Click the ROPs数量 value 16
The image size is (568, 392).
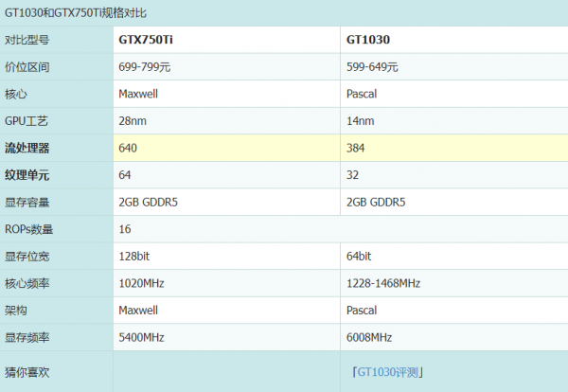pos(125,229)
